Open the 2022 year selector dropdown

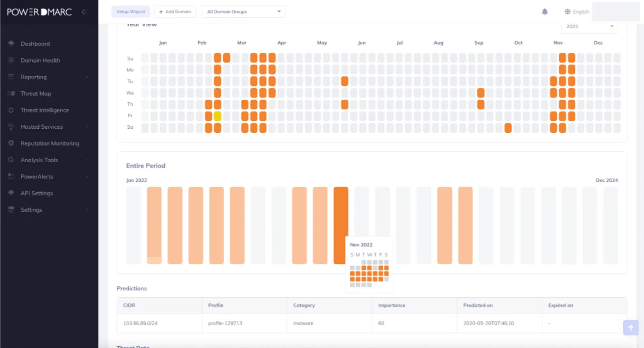[589, 26]
